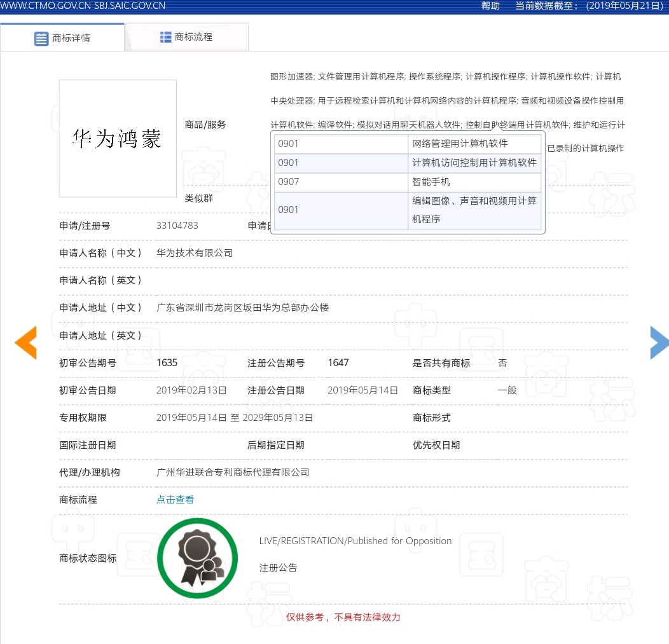The image size is (669, 644).
Task: Go to previous record with orange arrow
Action: [x=26, y=343]
